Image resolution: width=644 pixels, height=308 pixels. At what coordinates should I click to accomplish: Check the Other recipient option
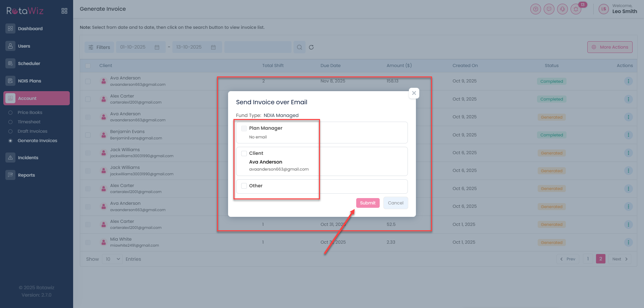[x=244, y=186]
